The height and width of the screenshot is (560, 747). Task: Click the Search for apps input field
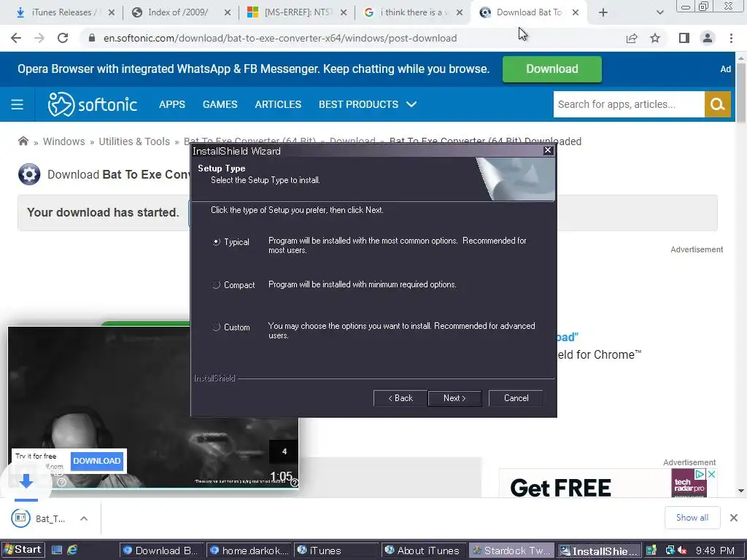click(628, 104)
